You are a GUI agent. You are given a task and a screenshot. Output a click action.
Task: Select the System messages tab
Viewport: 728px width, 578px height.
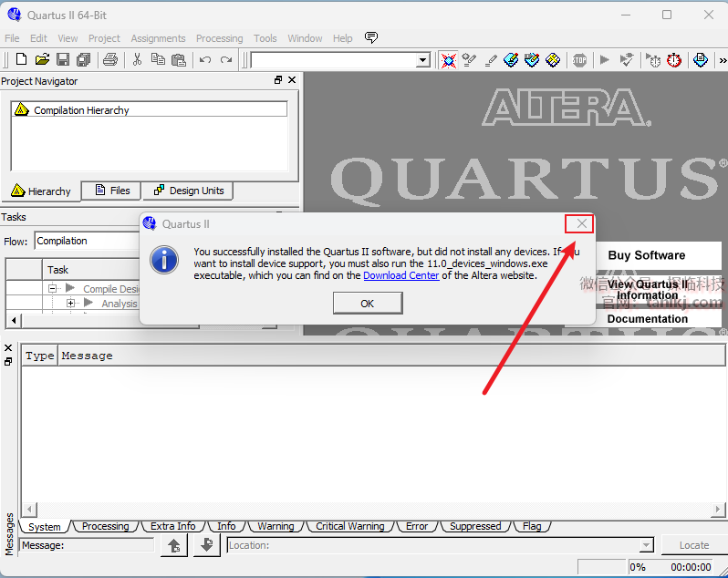coord(45,527)
